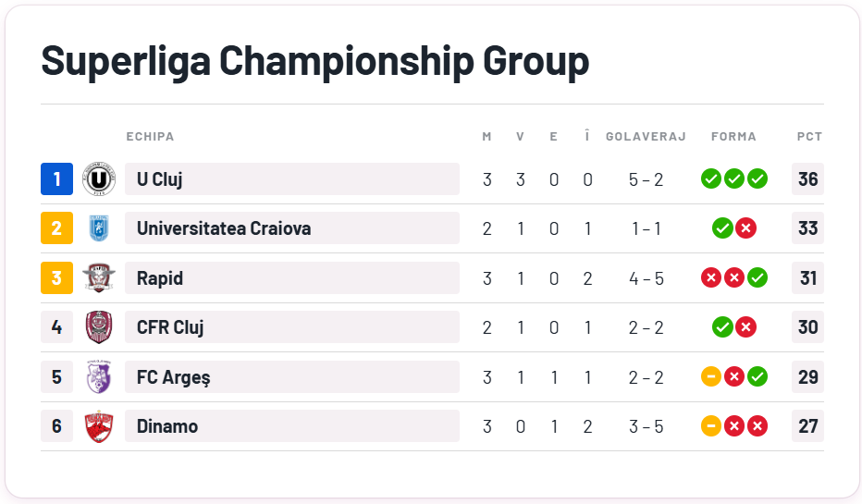The width and height of the screenshot is (862, 504).
Task: Click CFR Cluj's green win form icon
Action: click(722, 327)
